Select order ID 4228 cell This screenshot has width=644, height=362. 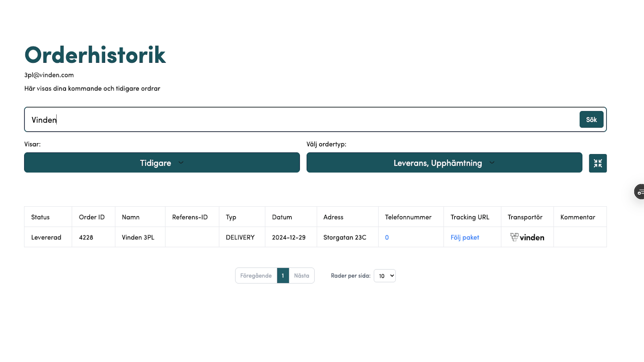tap(93, 237)
